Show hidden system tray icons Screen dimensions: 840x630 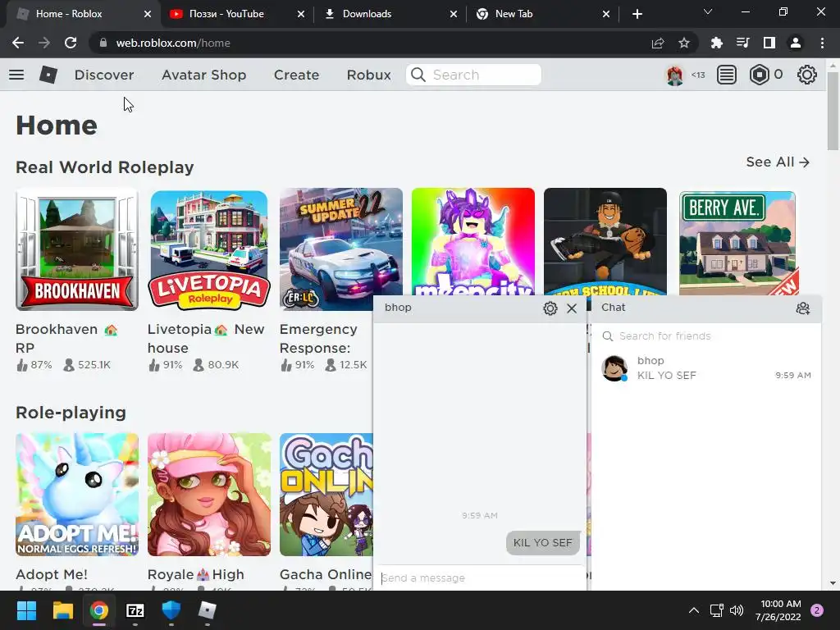pos(693,610)
